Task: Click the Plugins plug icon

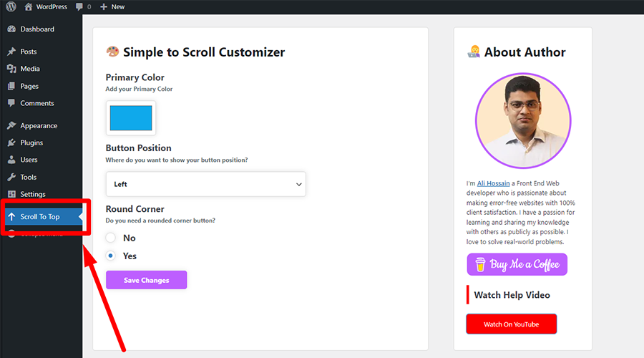Action: coord(11,142)
